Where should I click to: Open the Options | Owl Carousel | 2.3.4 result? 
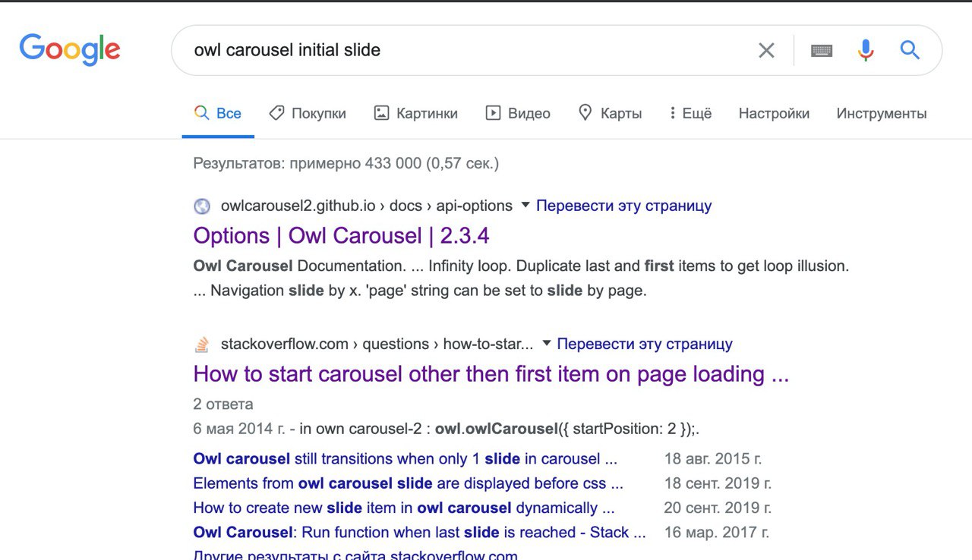341,235
